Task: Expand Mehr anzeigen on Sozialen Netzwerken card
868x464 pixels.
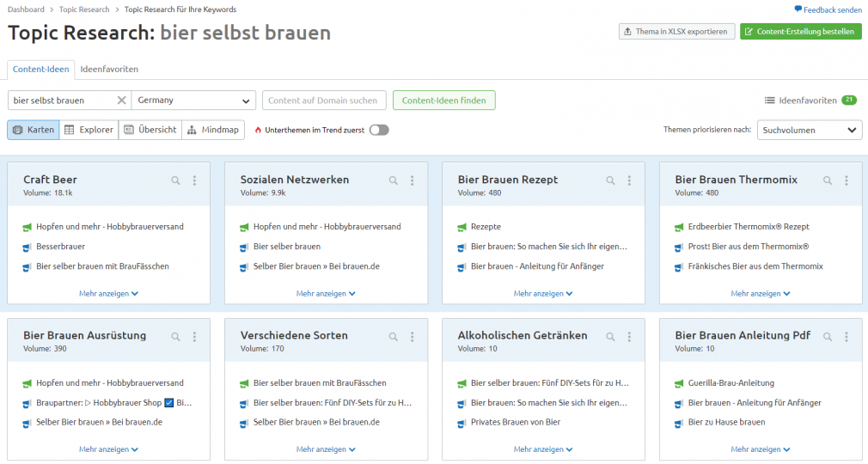Action: pos(326,294)
